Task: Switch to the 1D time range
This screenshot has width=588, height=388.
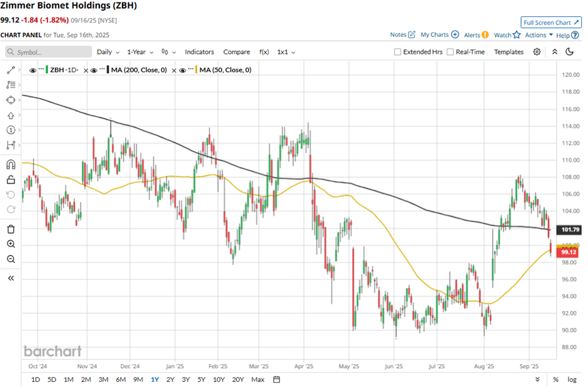Action: pyautogui.click(x=35, y=379)
